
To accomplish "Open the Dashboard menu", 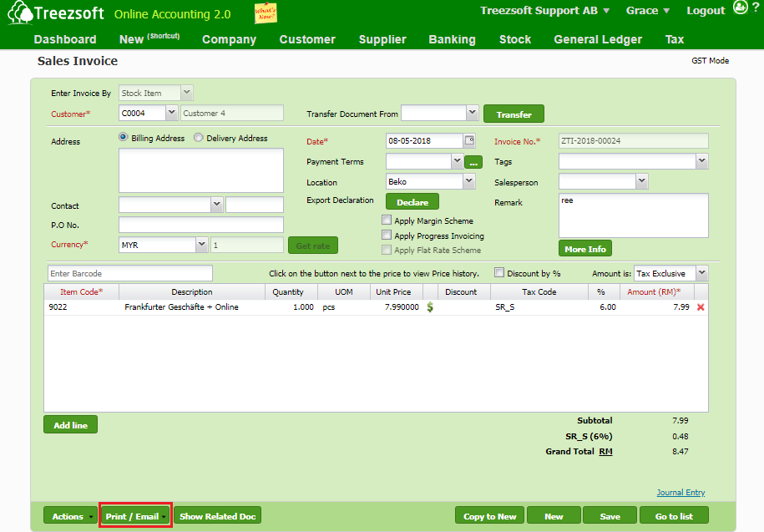I will (x=65, y=39).
